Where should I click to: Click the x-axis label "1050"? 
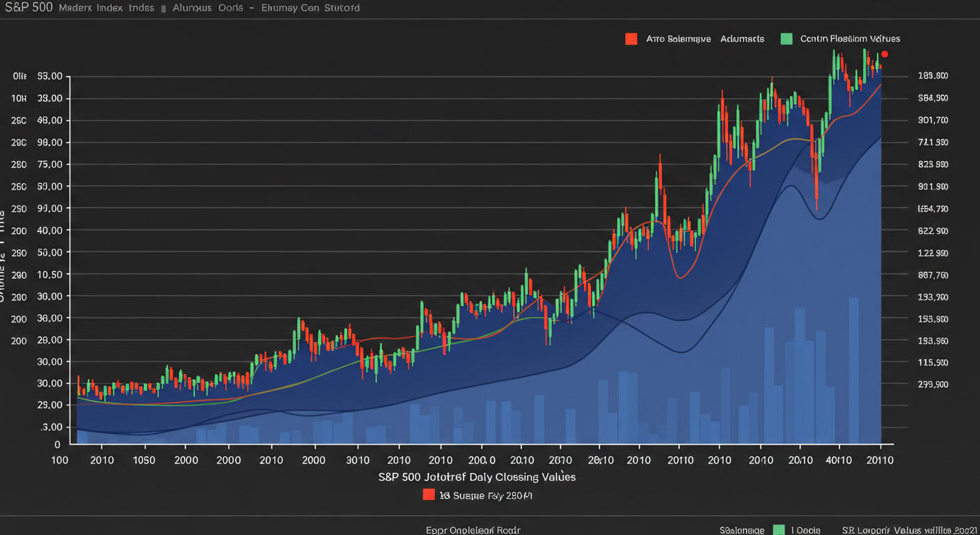[144, 460]
